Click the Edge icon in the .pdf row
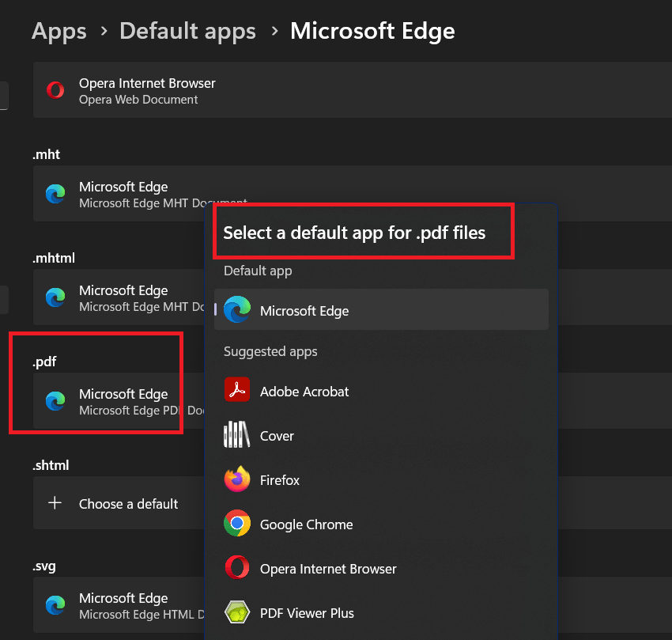This screenshot has height=640, width=672. pos(55,400)
